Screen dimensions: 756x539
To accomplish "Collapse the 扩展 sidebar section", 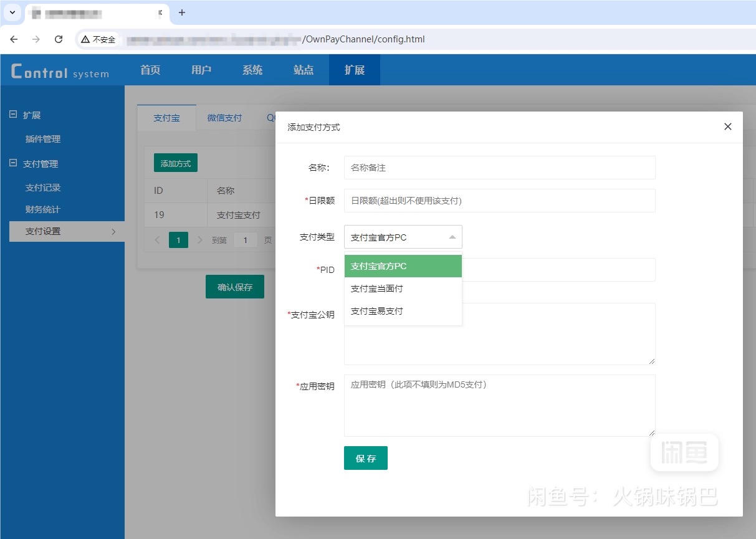I will (x=13, y=115).
